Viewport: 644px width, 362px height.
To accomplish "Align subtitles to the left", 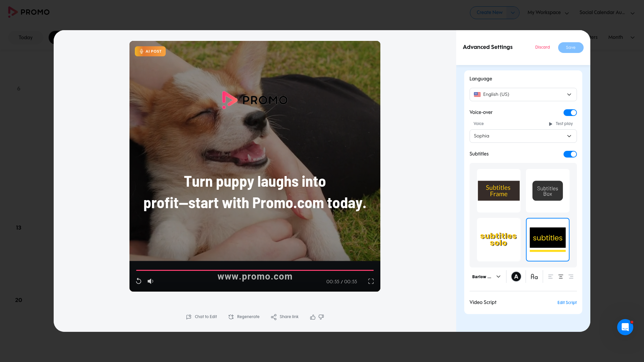I will (551, 277).
